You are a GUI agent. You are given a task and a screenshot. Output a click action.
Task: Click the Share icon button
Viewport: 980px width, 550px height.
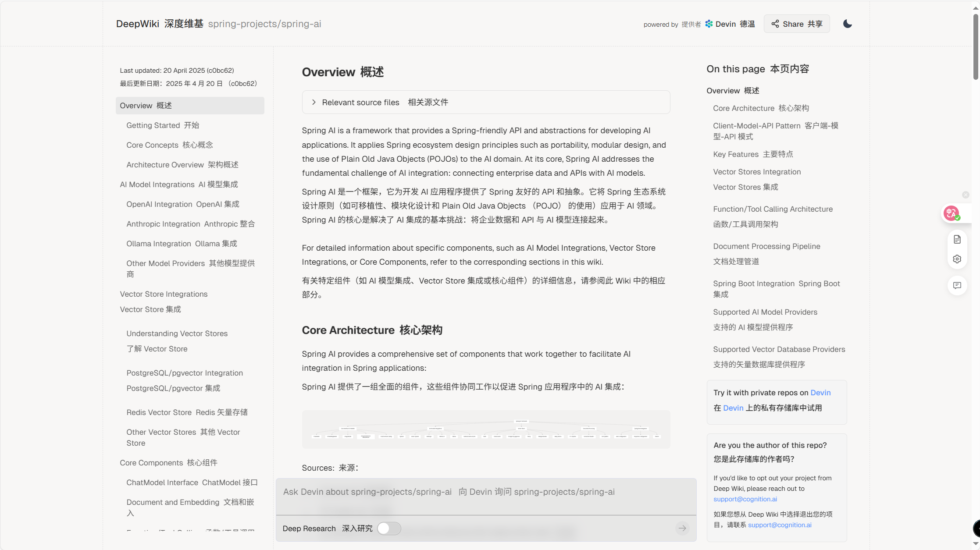(797, 24)
